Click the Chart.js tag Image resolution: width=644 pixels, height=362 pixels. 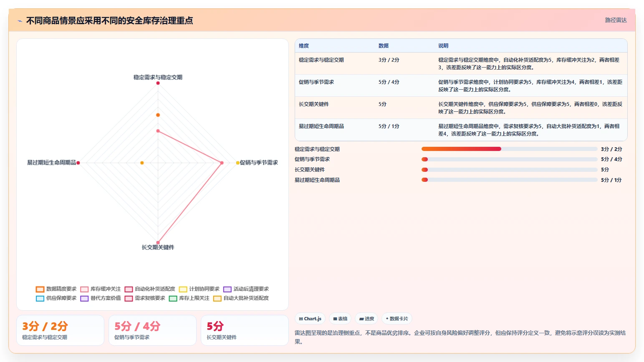[x=310, y=319]
